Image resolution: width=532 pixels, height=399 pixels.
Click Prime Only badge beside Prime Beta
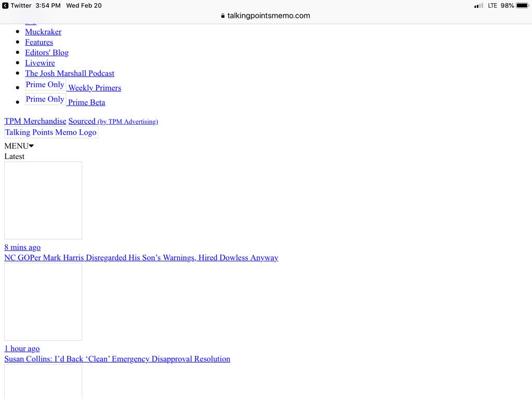click(x=45, y=99)
